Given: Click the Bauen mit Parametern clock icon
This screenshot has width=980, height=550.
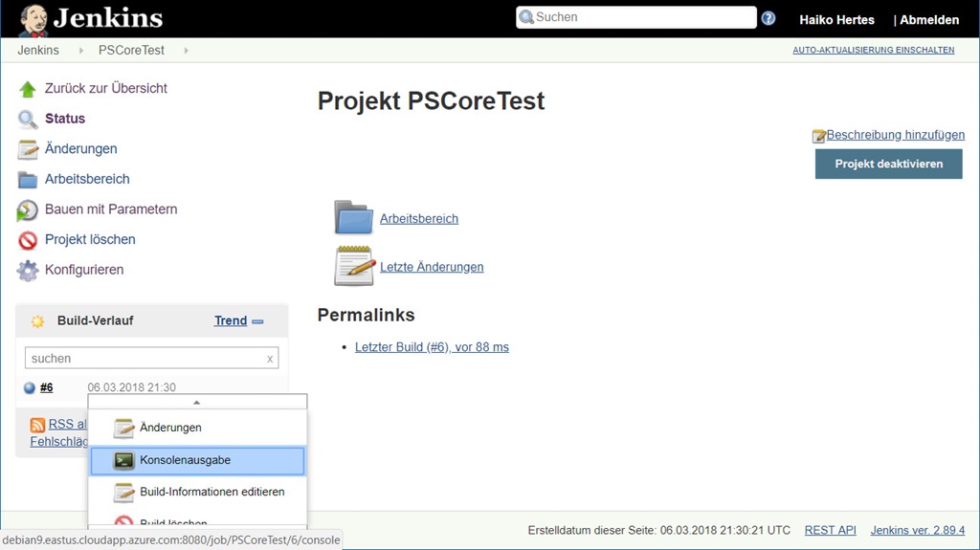Looking at the screenshot, I should 27,210.
